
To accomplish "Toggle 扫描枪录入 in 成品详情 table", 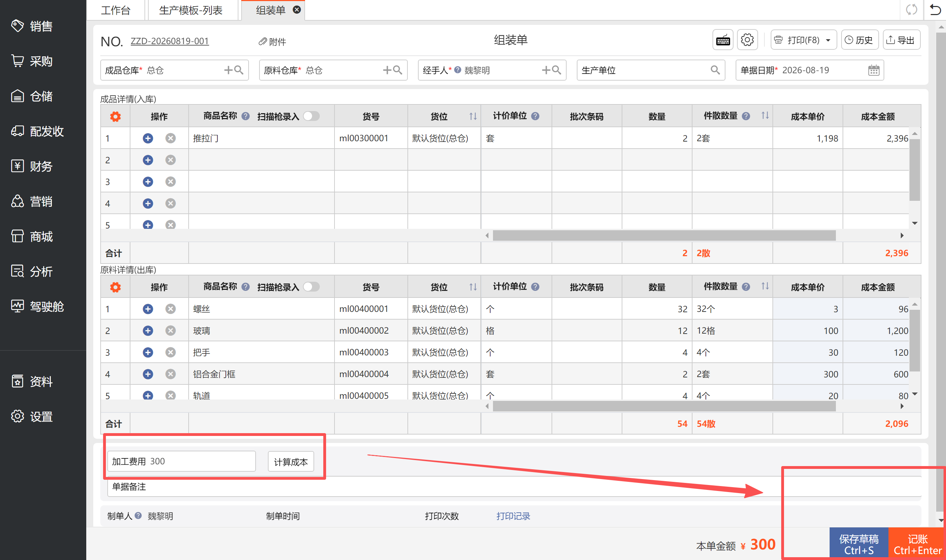I will tap(311, 116).
